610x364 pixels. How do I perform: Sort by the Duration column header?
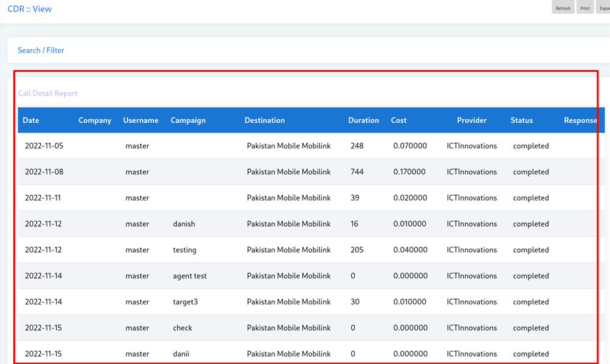[363, 120]
